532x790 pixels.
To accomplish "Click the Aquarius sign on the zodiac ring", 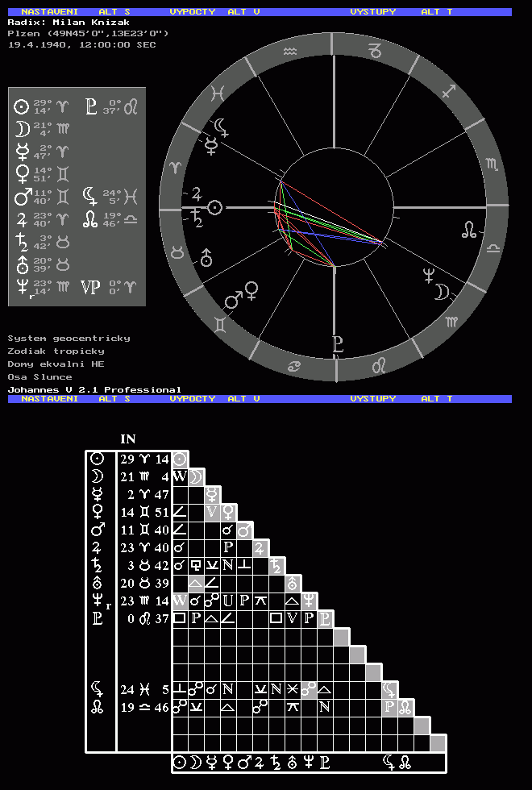I will click(291, 51).
